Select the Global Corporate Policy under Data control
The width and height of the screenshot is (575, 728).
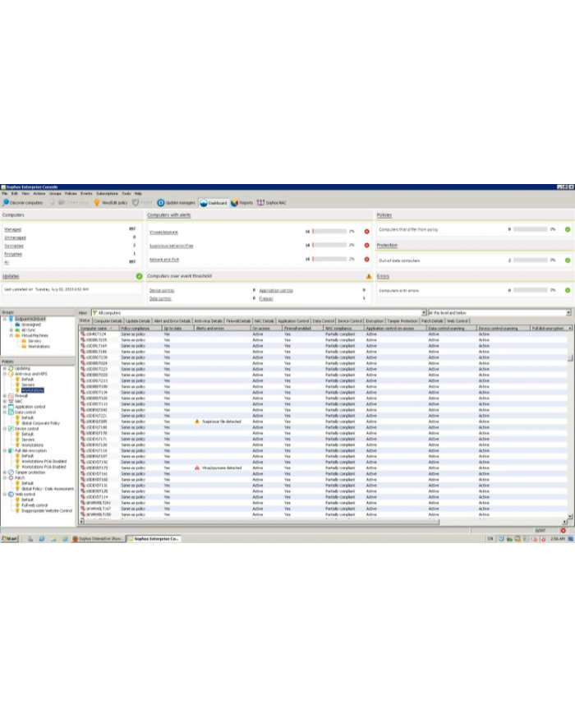(40, 423)
